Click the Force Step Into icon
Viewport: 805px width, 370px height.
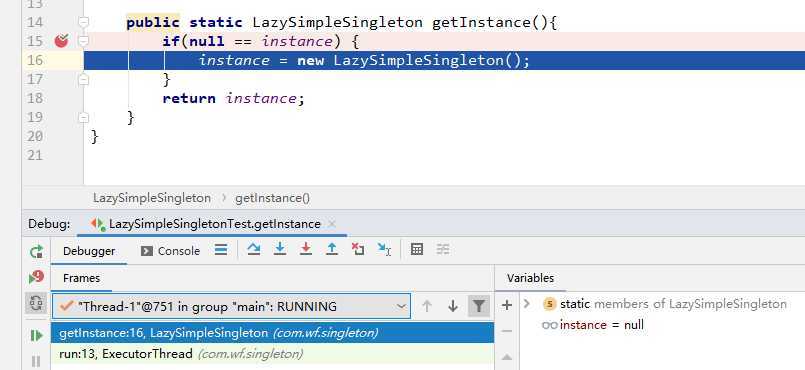click(306, 249)
